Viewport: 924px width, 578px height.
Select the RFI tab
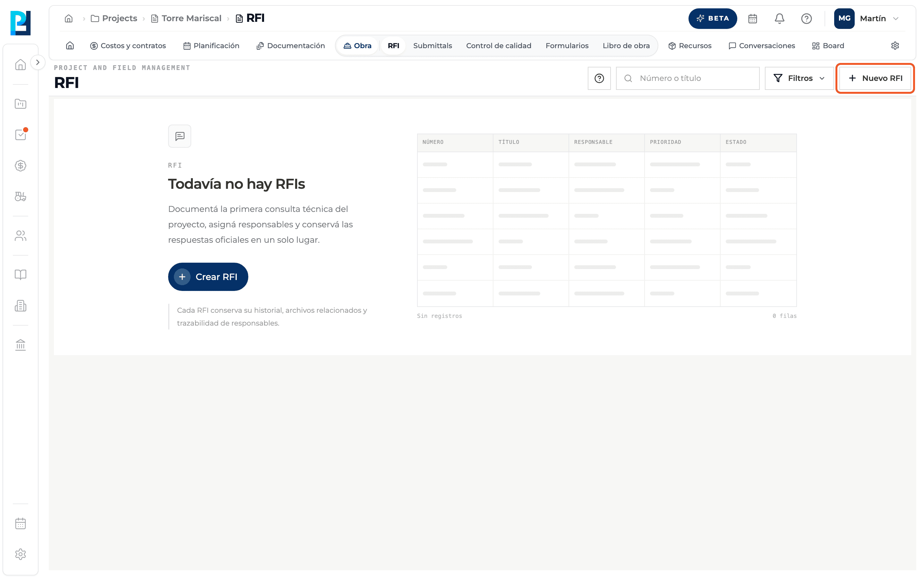click(393, 46)
